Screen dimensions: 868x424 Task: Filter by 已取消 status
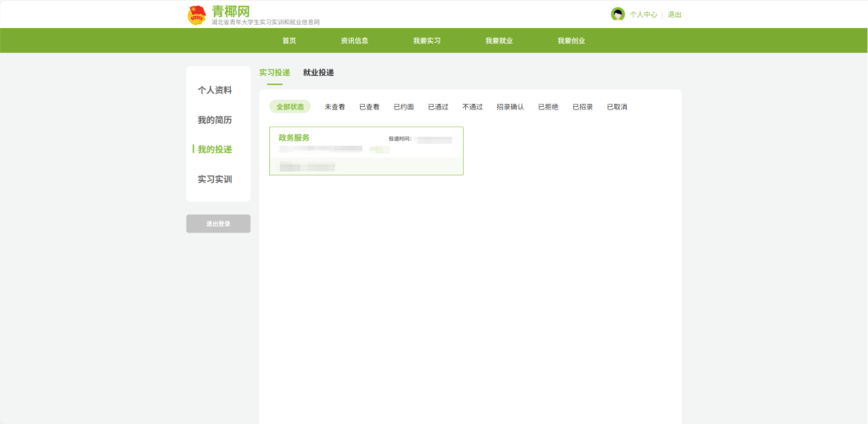point(616,107)
